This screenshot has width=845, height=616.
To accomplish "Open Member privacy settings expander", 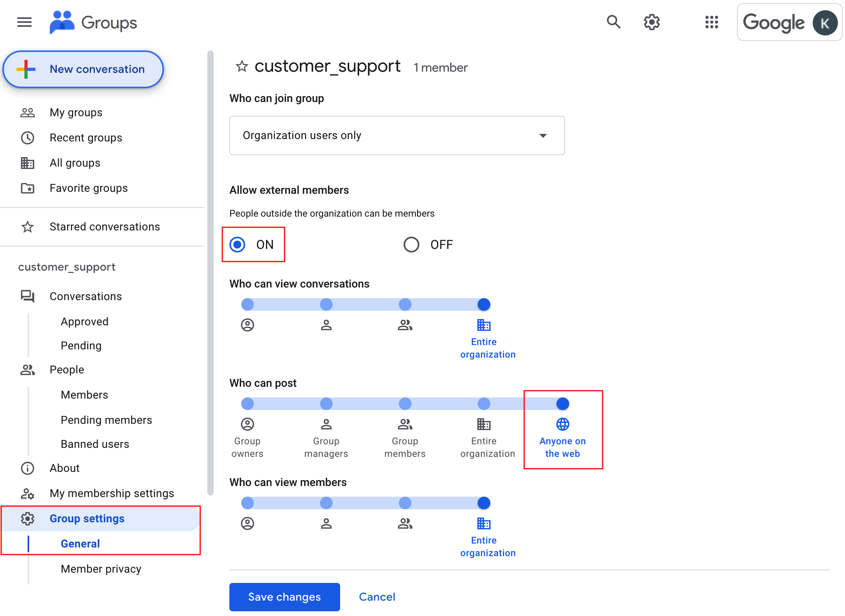I will click(x=101, y=568).
